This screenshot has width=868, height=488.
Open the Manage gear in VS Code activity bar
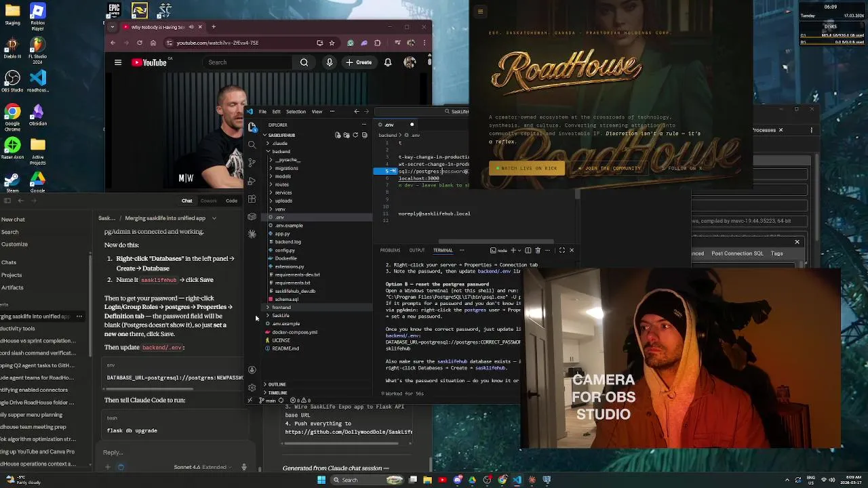[x=252, y=388]
